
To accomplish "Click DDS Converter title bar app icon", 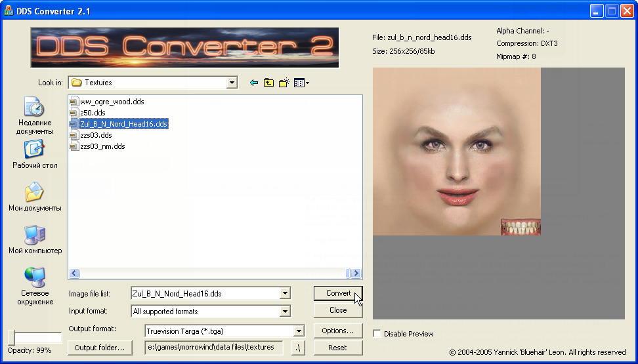I will point(9,10).
